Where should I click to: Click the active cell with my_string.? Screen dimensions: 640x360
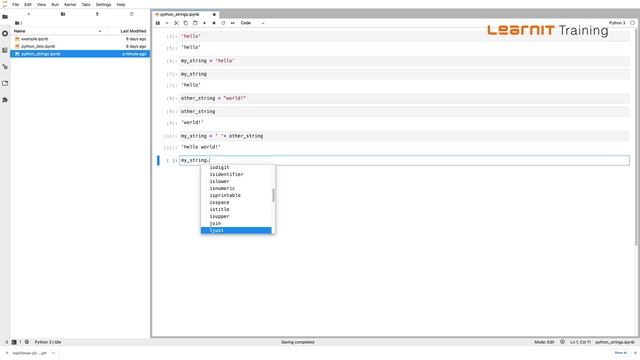[x=404, y=160]
